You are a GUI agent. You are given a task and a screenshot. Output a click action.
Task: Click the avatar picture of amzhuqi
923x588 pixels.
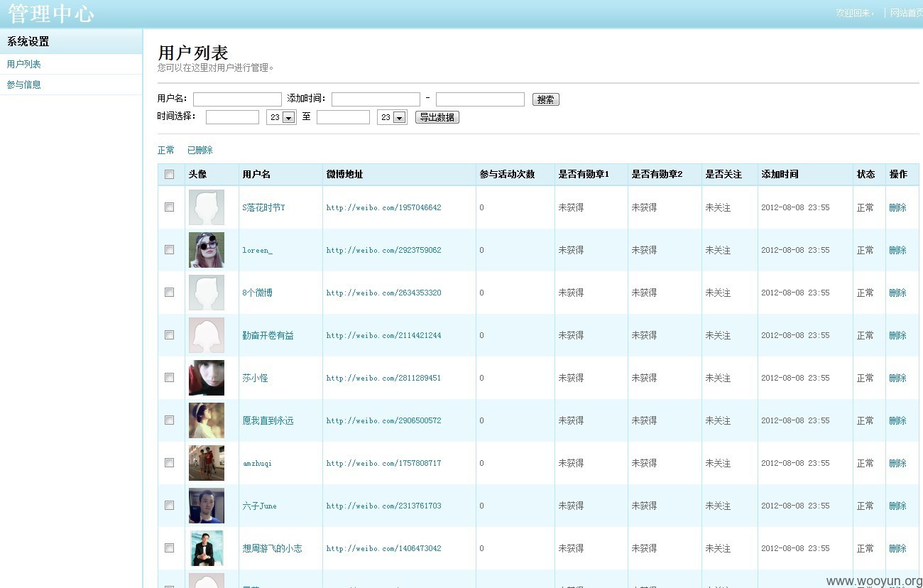point(207,463)
